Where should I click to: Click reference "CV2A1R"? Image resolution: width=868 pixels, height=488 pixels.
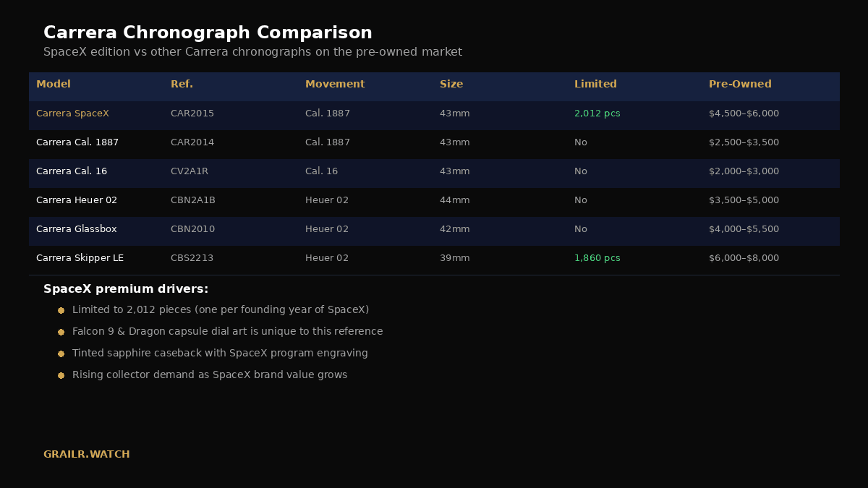(x=190, y=171)
